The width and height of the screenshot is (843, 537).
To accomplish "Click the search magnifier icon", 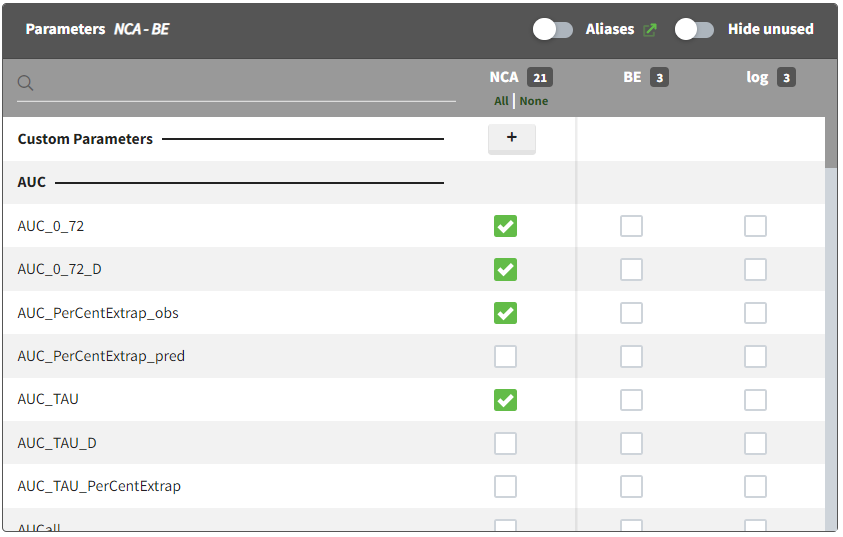I will pyautogui.click(x=26, y=83).
